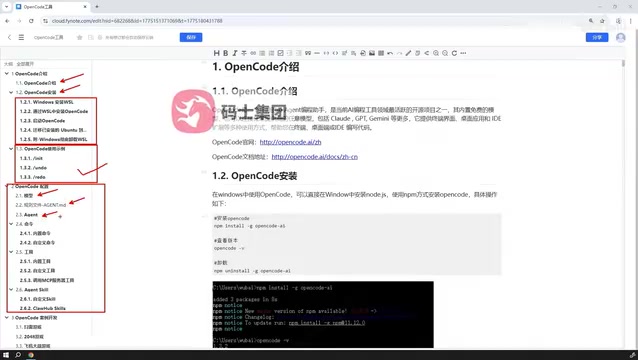
Task: Open Windows Start menu
Action: point(6,355)
